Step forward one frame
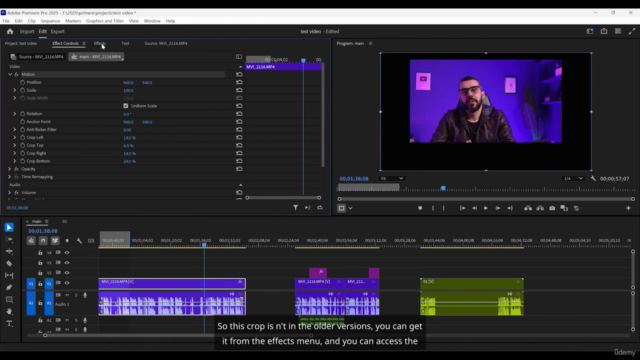 click(498, 208)
